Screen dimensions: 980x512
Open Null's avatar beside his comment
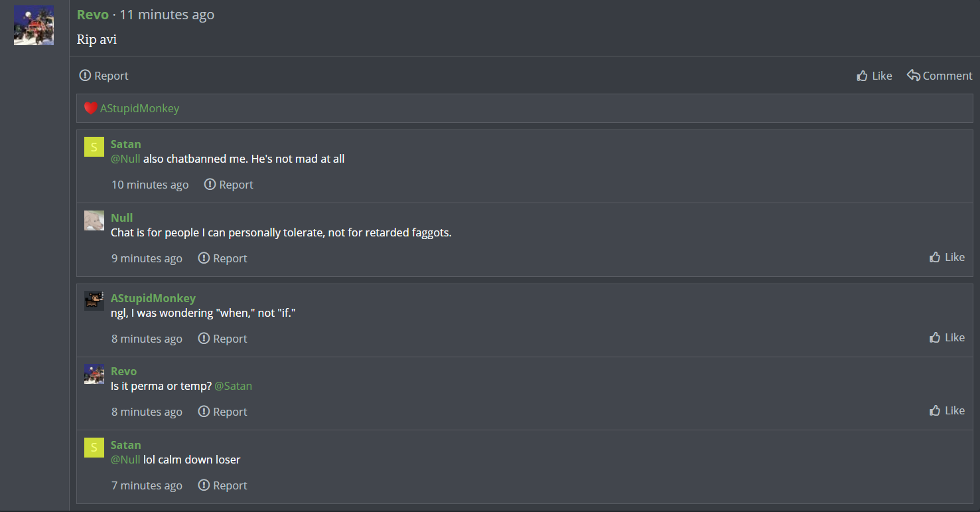coord(94,220)
